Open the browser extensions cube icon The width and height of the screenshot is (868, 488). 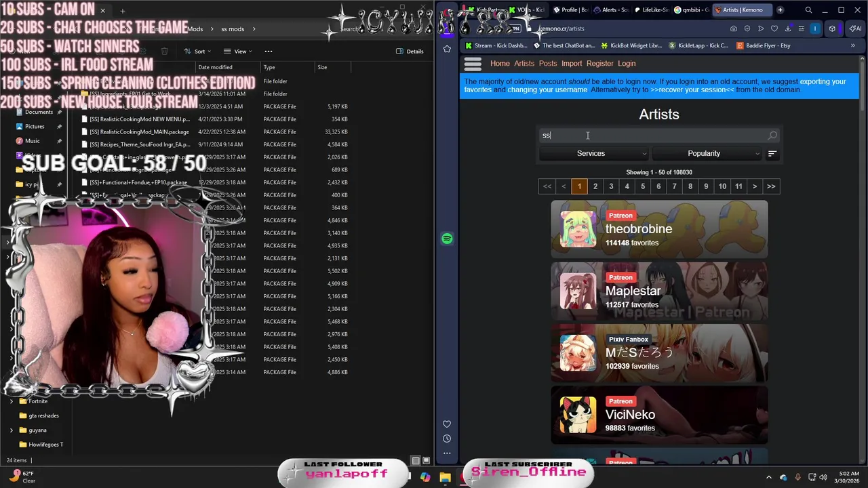(x=833, y=28)
